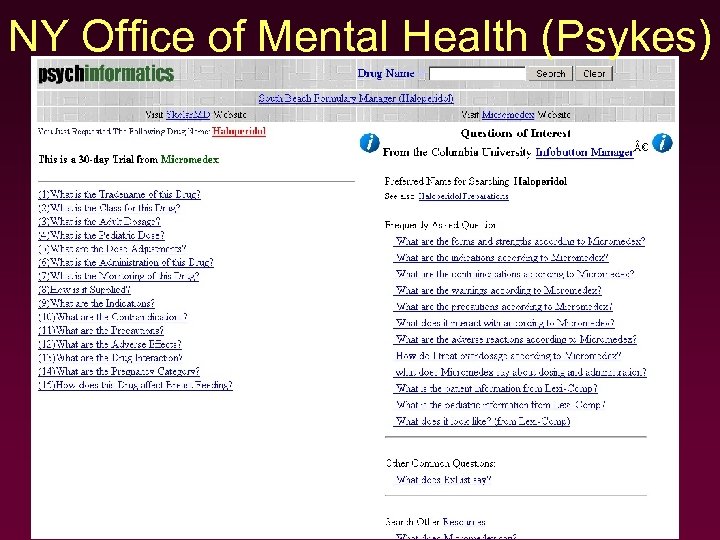
Task: Click the info icon right of Infobutton Manager
Action: pos(662,143)
